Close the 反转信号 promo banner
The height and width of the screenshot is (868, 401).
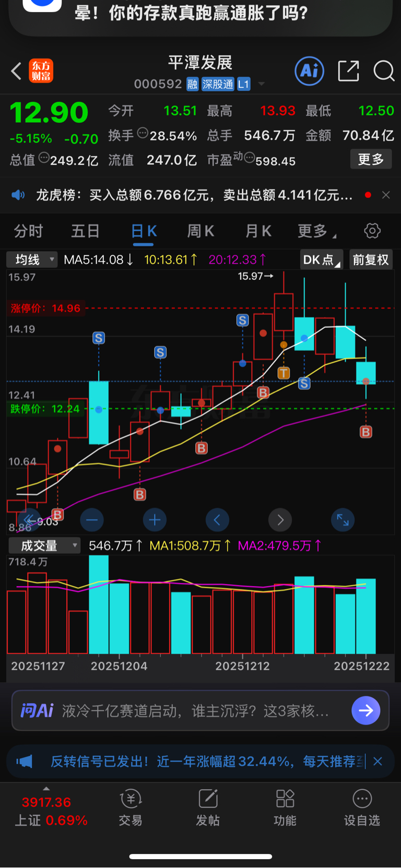(x=378, y=762)
